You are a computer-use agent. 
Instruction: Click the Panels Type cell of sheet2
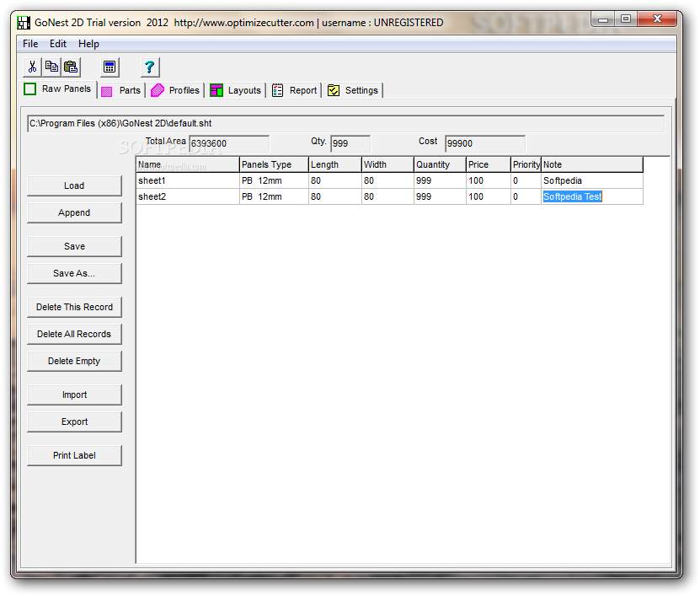pyautogui.click(x=274, y=197)
